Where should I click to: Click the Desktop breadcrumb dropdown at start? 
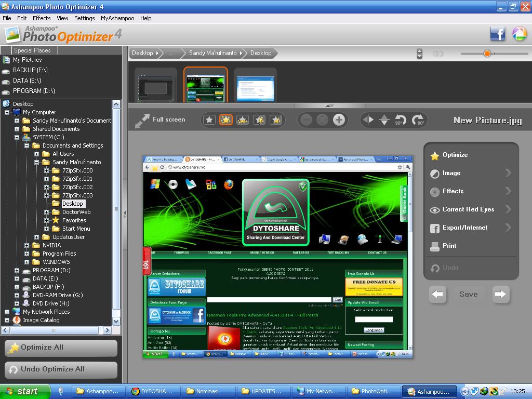(157, 54)
